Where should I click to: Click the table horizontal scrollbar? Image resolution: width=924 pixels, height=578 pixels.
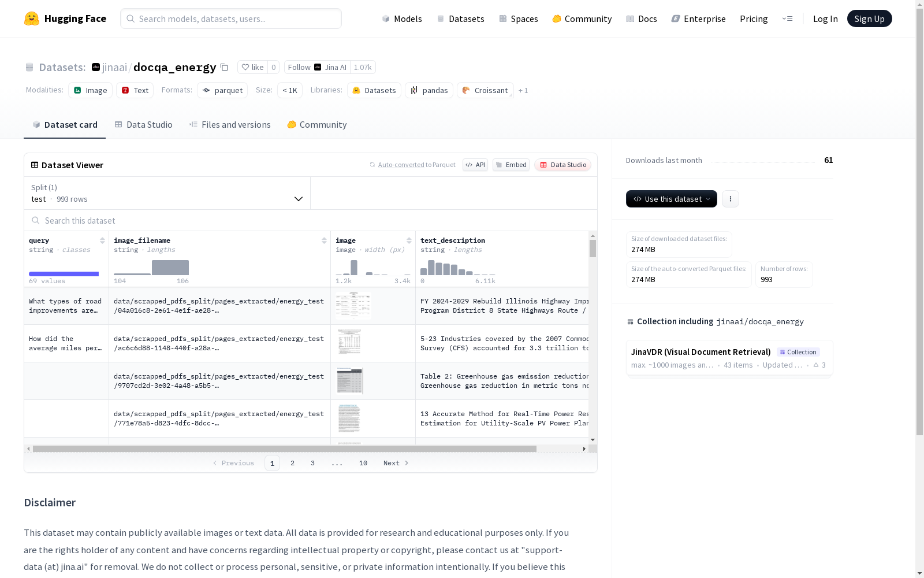[285, 449]
